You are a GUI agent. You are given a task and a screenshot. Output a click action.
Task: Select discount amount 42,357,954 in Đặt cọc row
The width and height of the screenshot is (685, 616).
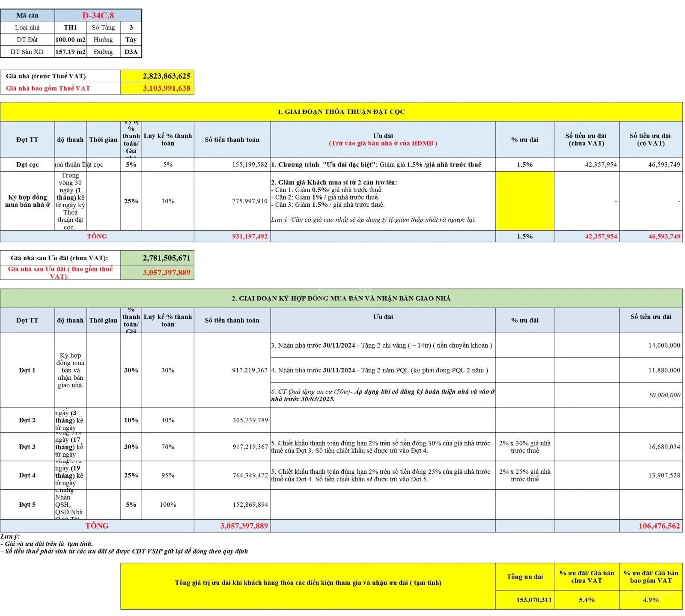pyautogui.click(x=587, y=164)
